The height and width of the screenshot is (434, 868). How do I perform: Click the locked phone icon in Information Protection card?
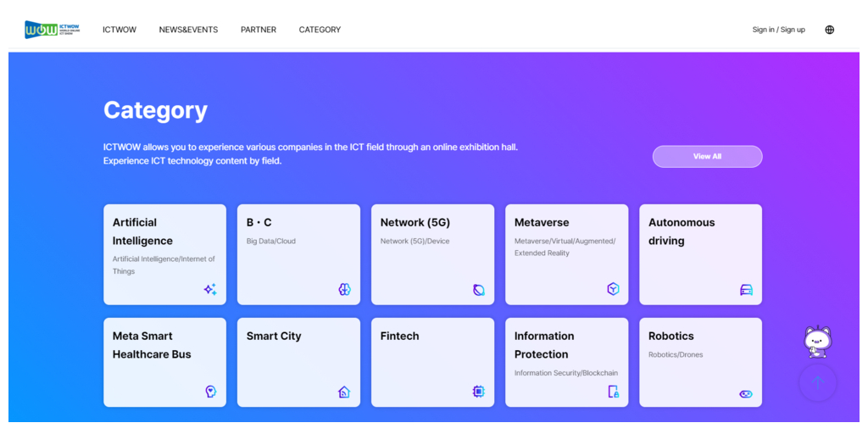click(x=613, y=392)
